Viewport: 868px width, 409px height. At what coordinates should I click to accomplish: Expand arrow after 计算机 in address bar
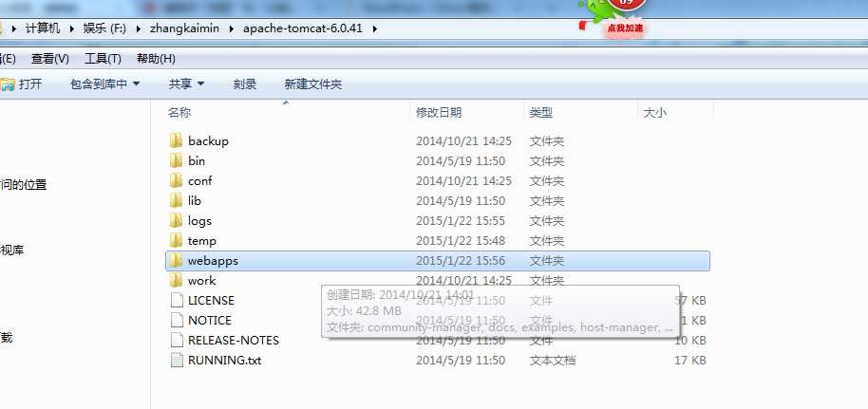[x=71, y=28]
